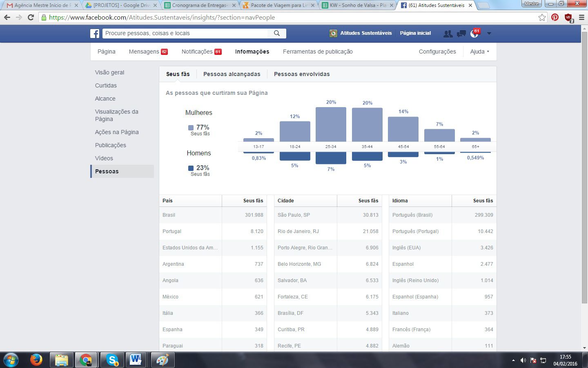Expand the Ajuda dropdown
588x368 pixels.
(x=479, y=52)
